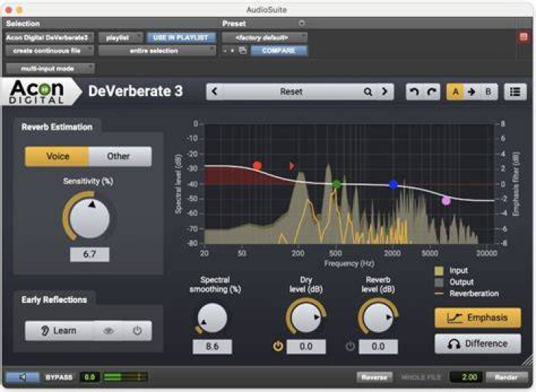Select the green emphasis filter band handle

336,184
